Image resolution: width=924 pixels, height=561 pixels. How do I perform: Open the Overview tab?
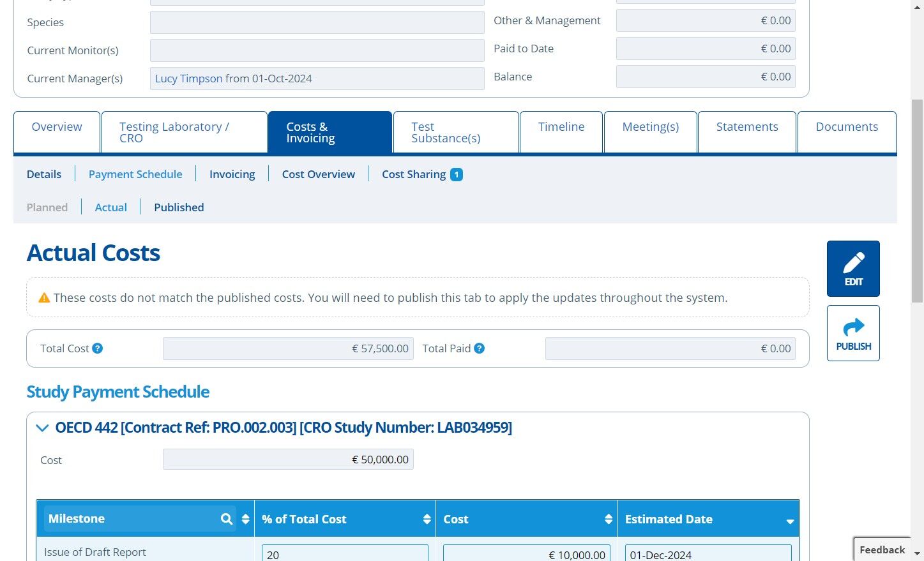(x=57, y=132)
